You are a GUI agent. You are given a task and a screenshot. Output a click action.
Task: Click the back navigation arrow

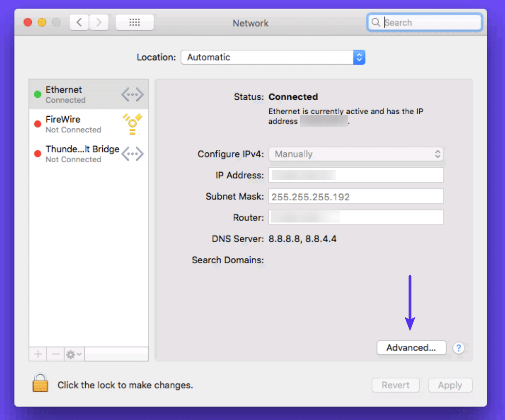tap(79, 22)
